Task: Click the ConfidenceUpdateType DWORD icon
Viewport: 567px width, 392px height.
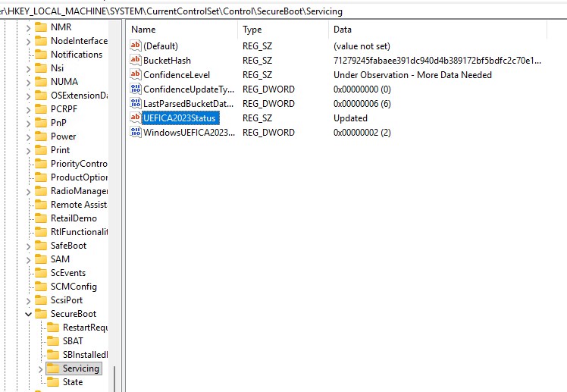Action: 136,89
